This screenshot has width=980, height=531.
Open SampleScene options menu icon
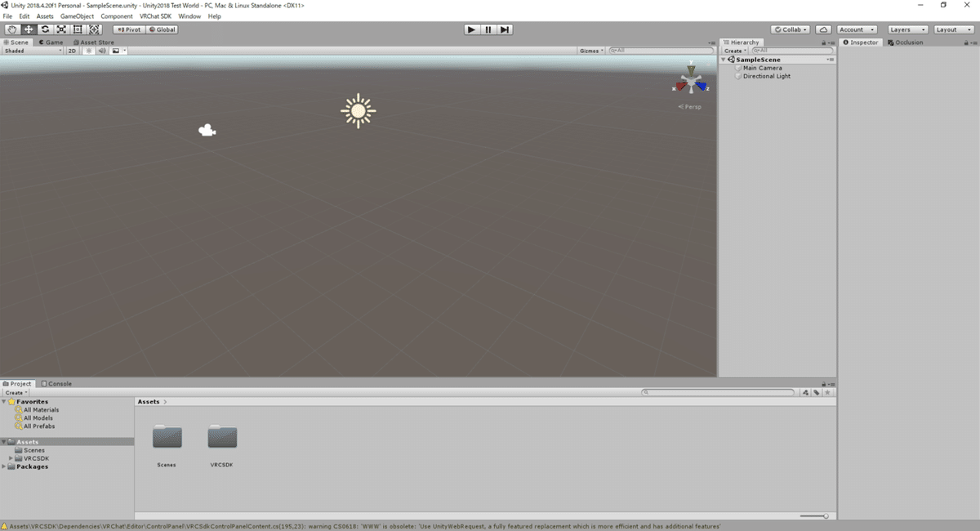[831, 60]
